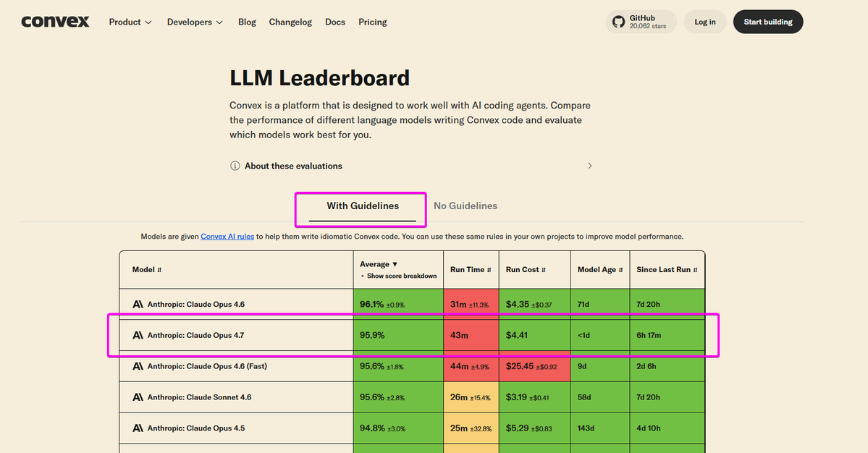Click the $3.19 run cost cell
This screenshot has width=868, height=453.
tap(535, 397)
